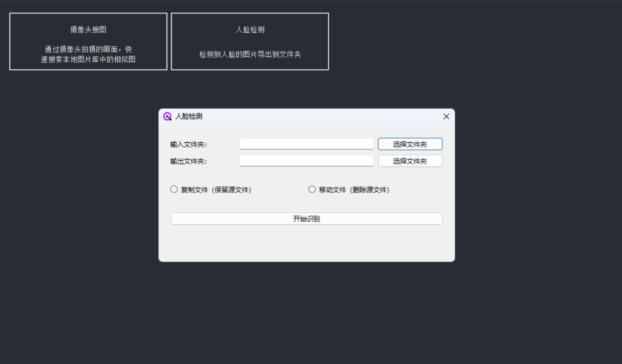The image size is (622, 364).
Task: Click inside the 输入文件夹 input field
Action: pos(307,143)
